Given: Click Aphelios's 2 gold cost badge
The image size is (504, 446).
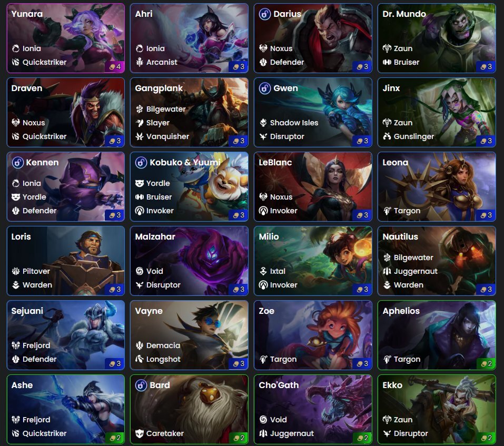Looking at the screenshot, I should pos(486,363).
